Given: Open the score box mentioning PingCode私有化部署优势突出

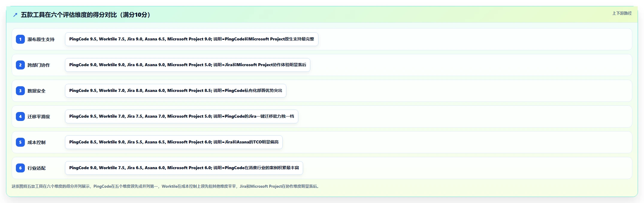Looking at the screenshot, I should tap(176, 91).
